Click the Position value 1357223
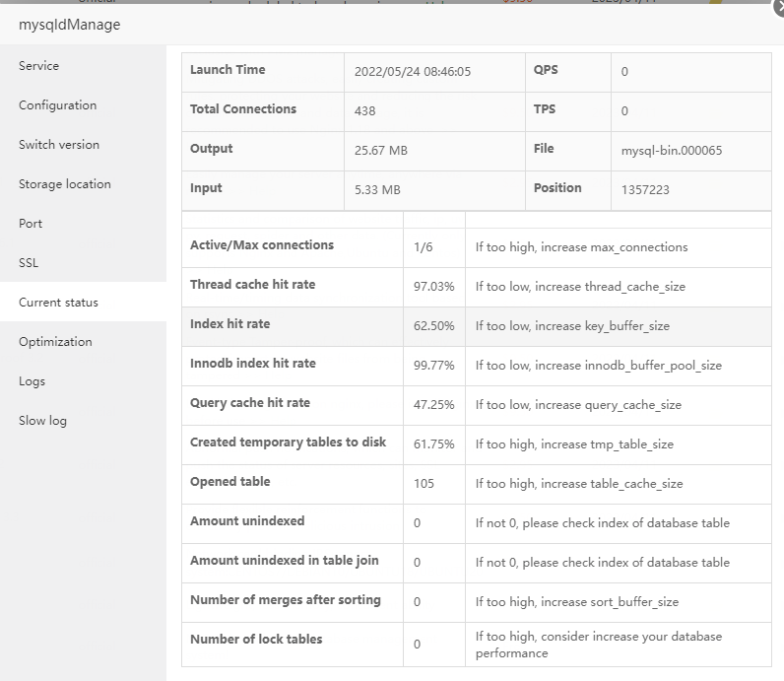This screenshot has height=681, width=784. [x=646, y=189]
